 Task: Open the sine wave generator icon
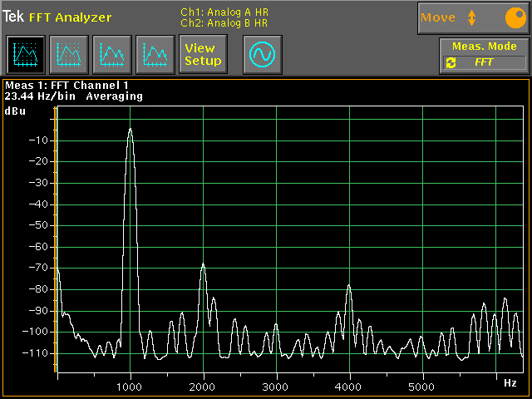(263, 55)
